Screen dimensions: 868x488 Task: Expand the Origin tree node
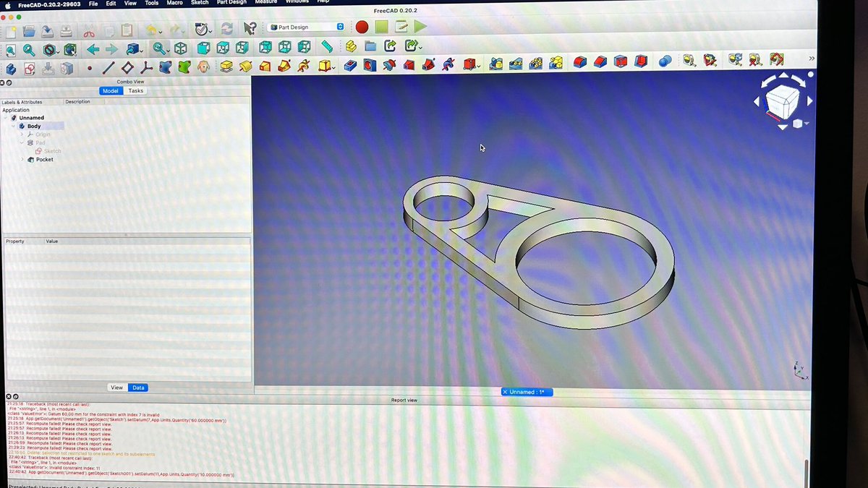(x=22, y=134)
